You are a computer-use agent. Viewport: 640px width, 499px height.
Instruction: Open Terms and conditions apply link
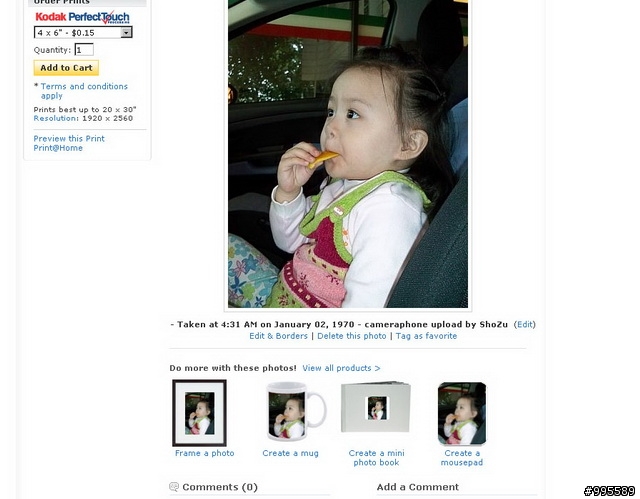(84, 91)
